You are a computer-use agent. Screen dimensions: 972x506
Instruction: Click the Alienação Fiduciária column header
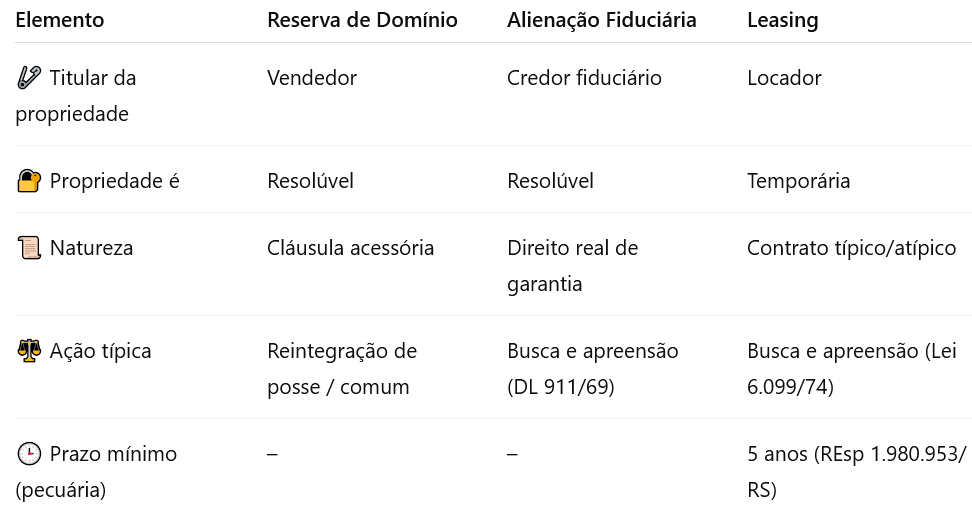click(601, 20)
